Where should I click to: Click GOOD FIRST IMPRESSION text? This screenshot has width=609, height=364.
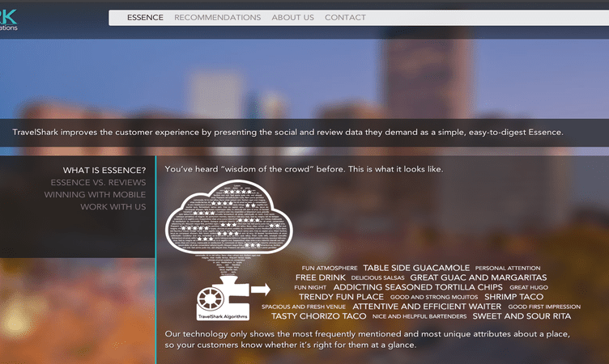[544, 307]
